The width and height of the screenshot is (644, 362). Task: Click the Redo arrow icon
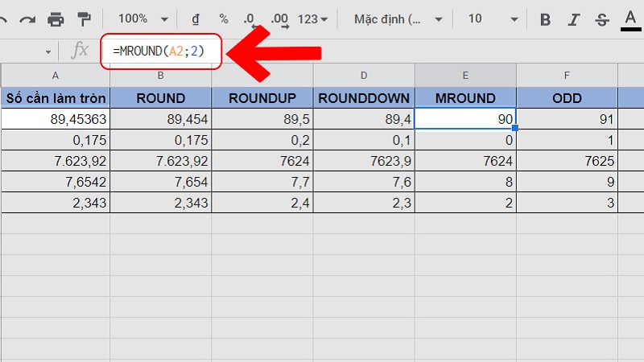coord(27,18)
